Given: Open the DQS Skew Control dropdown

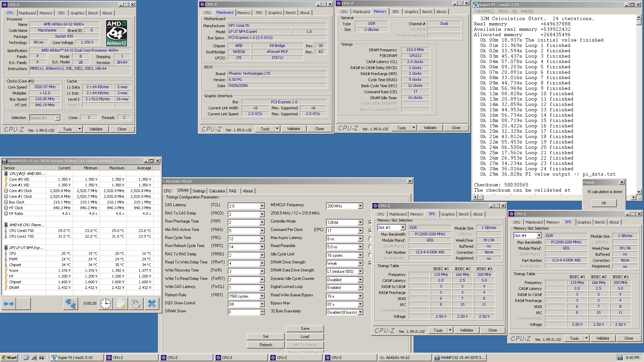Looking at the screenshot, I should click(262, 304).
